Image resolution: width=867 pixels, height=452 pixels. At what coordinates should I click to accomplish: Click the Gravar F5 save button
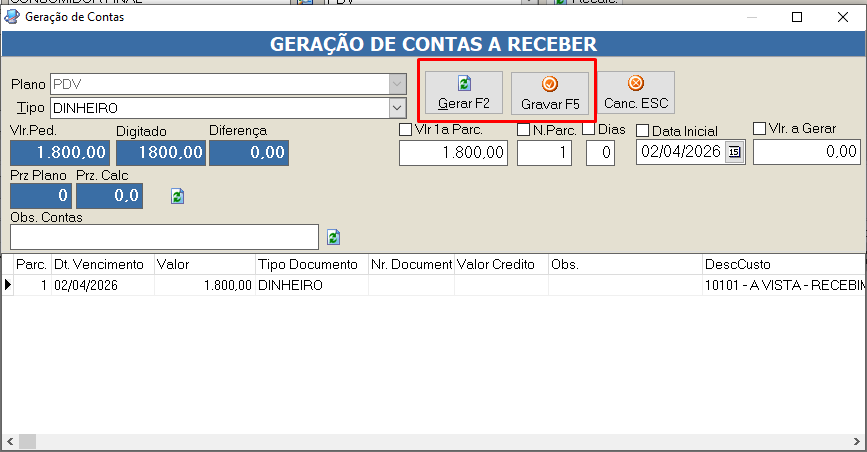tap(550, 93)
